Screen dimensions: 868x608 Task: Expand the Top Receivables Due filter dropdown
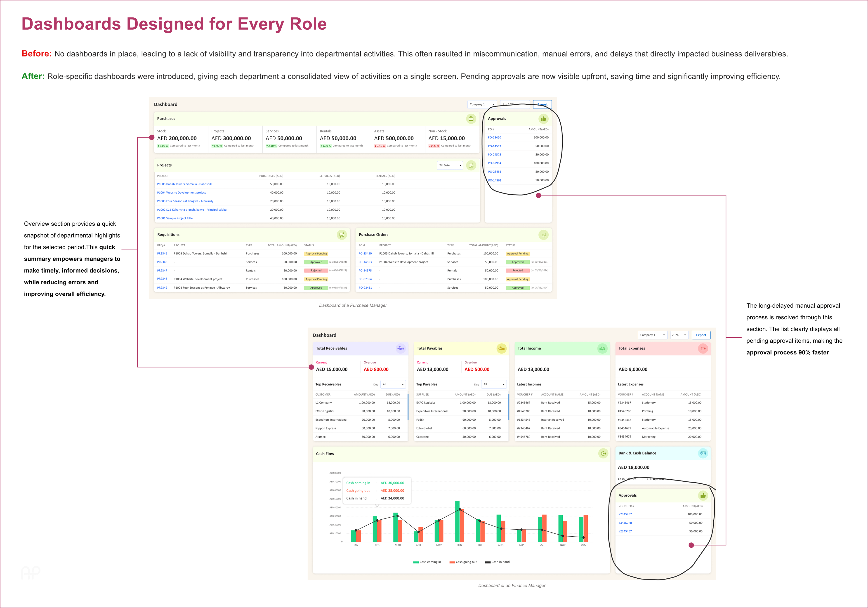tap(393, 384)
